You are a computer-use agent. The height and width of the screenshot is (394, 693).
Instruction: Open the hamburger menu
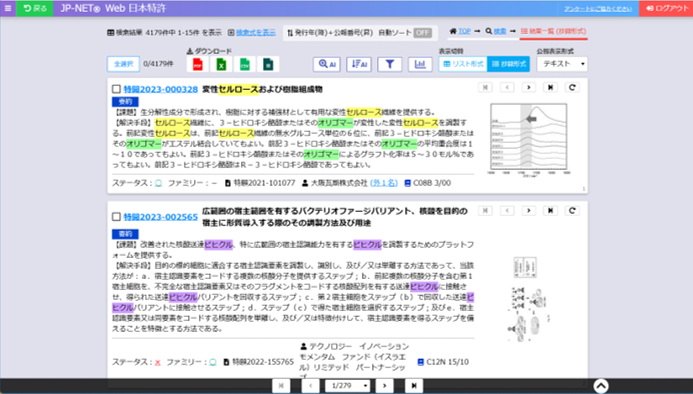coord(8,8)
